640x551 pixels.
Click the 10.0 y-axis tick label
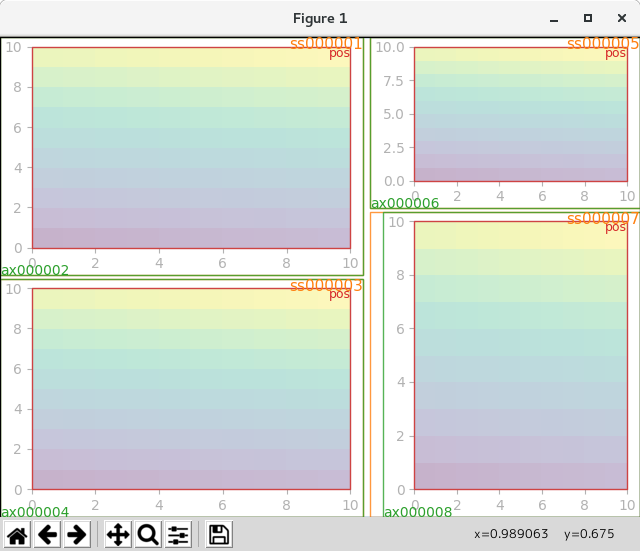click(390, 47)
